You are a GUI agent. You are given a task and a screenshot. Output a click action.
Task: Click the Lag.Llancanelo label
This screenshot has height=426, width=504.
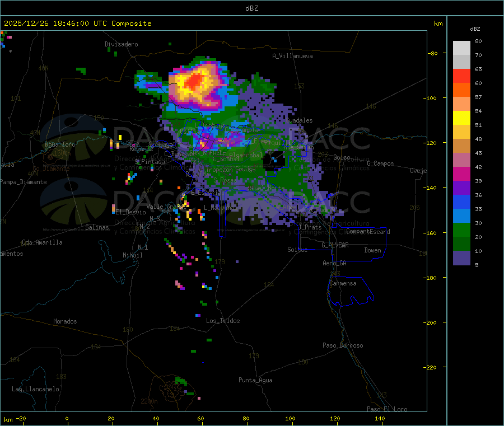coord(35,389)
